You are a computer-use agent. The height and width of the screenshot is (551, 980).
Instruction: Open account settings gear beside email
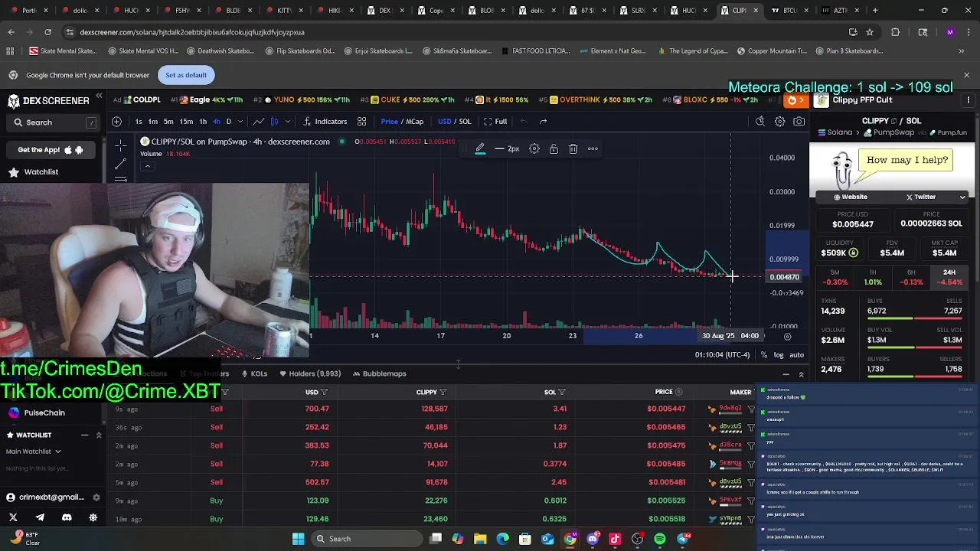pos(96,497)
